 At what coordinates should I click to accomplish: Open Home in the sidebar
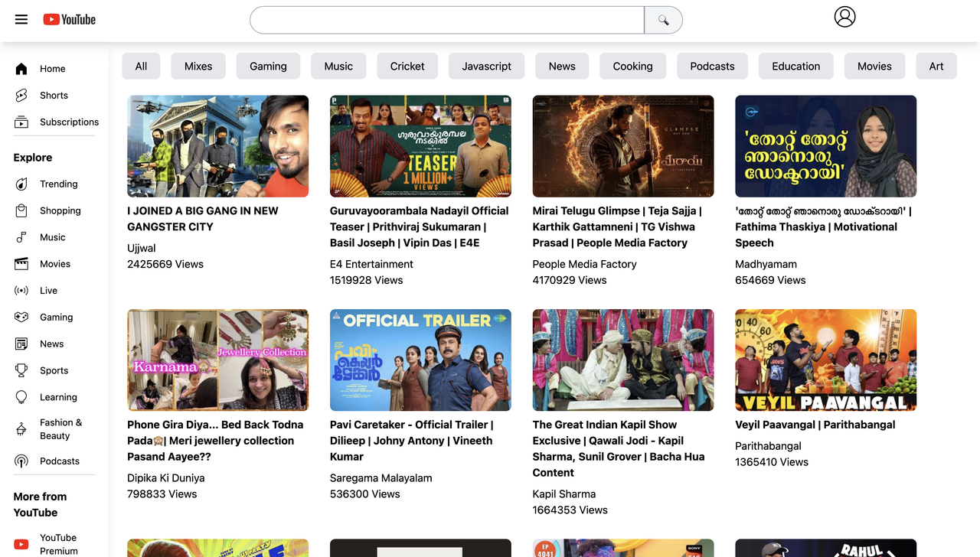point(53,69)
